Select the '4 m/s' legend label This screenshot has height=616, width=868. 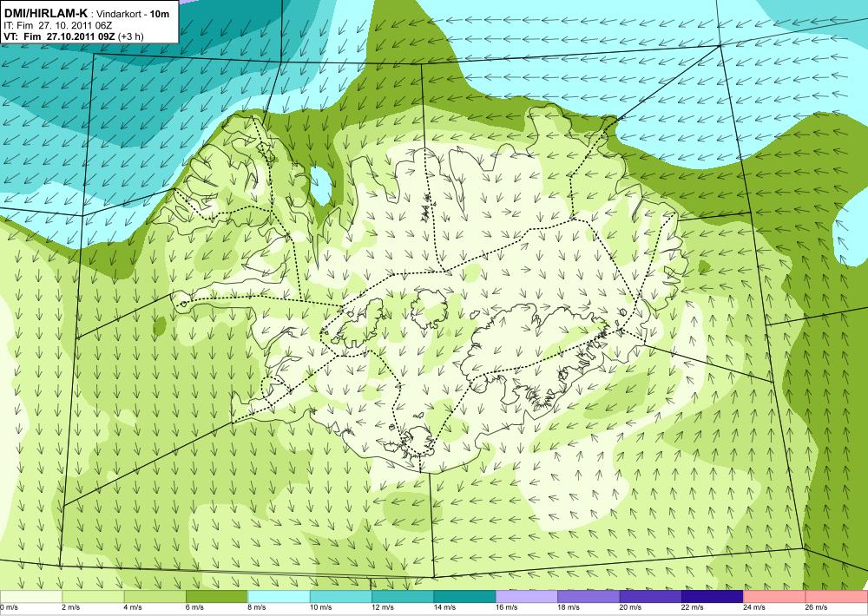(133, 607)
